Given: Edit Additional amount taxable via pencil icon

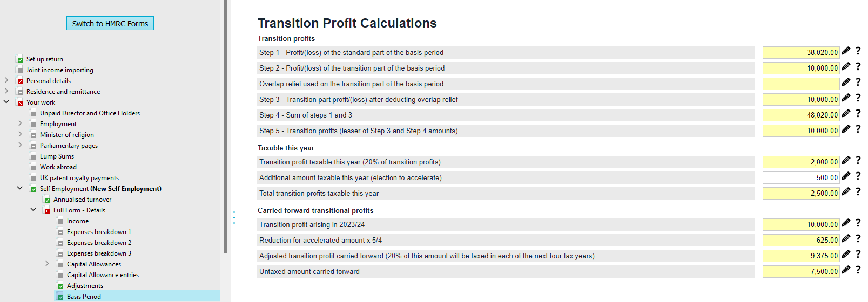Looking at the screenshot, I should 846,176.
